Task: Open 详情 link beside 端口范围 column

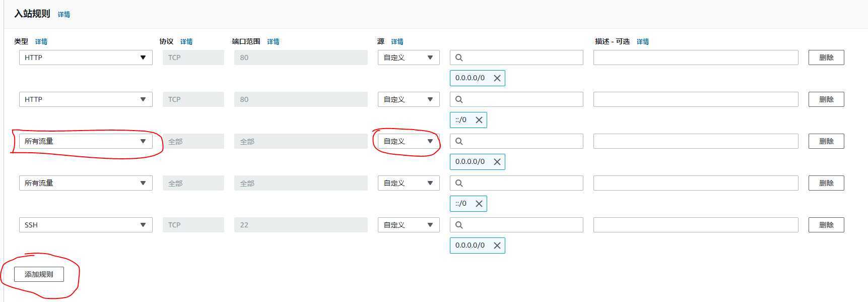Action: click(x=273, y=41)
